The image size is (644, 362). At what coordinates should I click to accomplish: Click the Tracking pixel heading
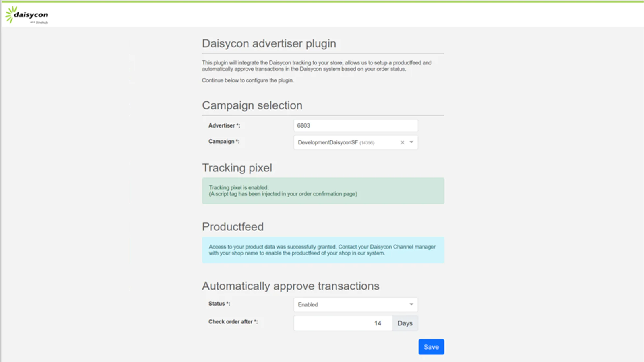tap(237, 168)
